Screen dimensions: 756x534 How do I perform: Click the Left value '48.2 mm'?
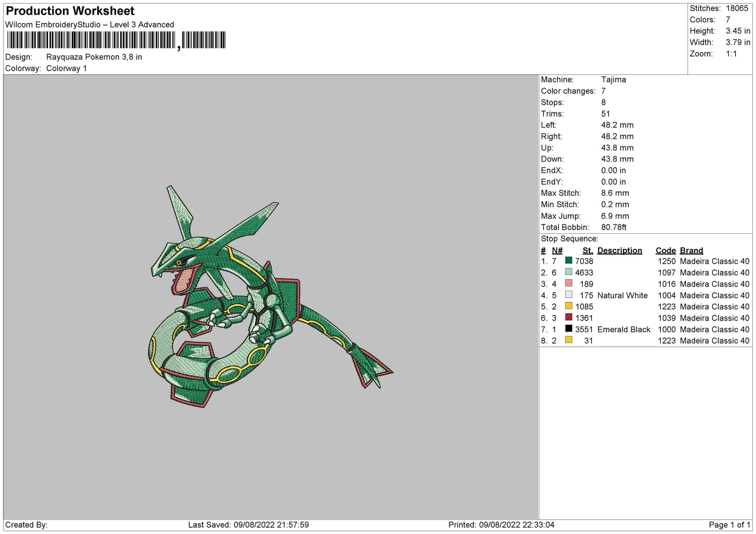point(617,125)
